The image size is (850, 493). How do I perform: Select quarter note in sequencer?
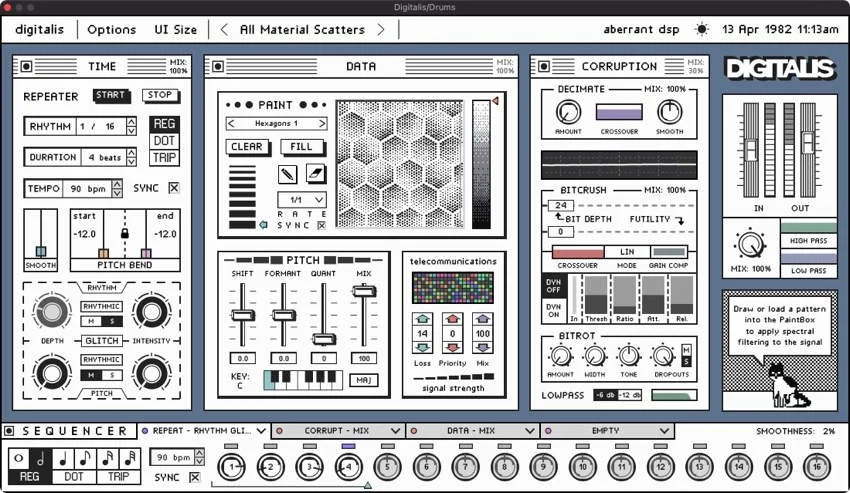tap(63, 458)
